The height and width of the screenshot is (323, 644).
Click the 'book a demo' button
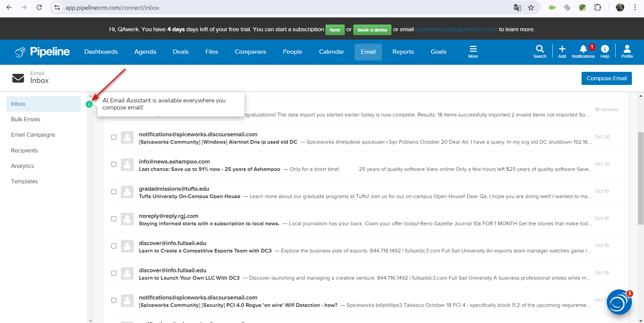click(372, 30)
